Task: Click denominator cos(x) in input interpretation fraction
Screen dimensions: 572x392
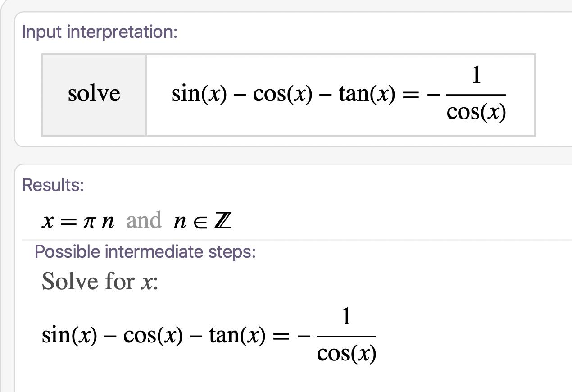Action: point(476,112)
